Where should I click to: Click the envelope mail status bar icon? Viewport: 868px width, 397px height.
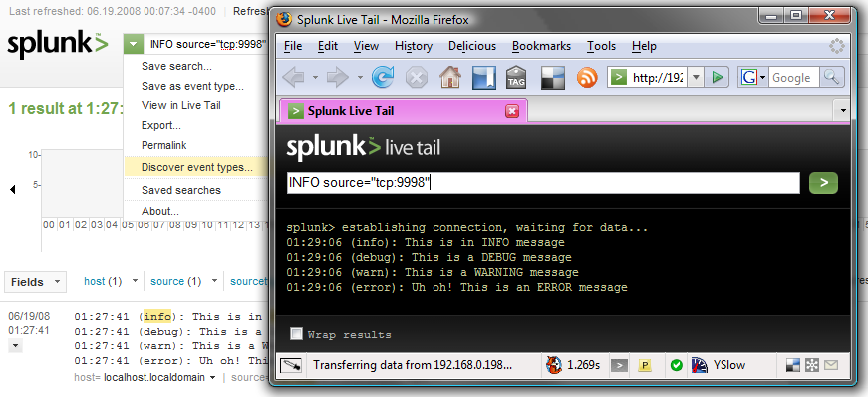click(831, 365)
